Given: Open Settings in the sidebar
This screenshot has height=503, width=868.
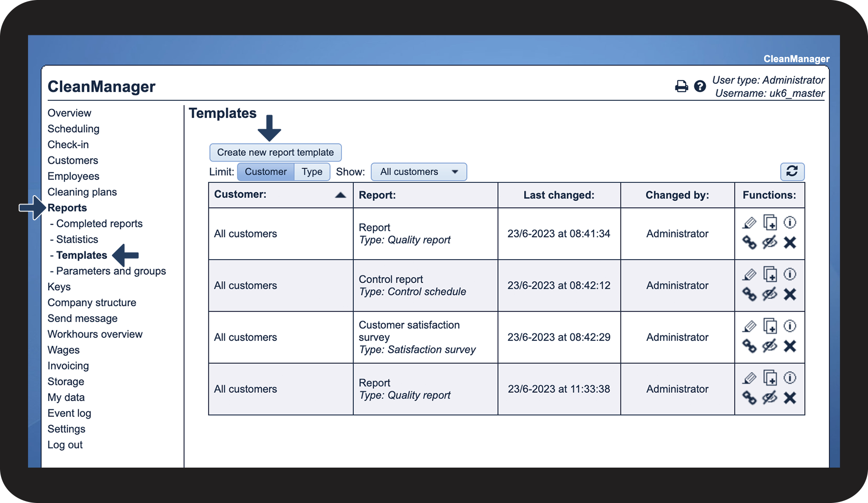Looking at the screenshot, I should click(x=66, y=429).
